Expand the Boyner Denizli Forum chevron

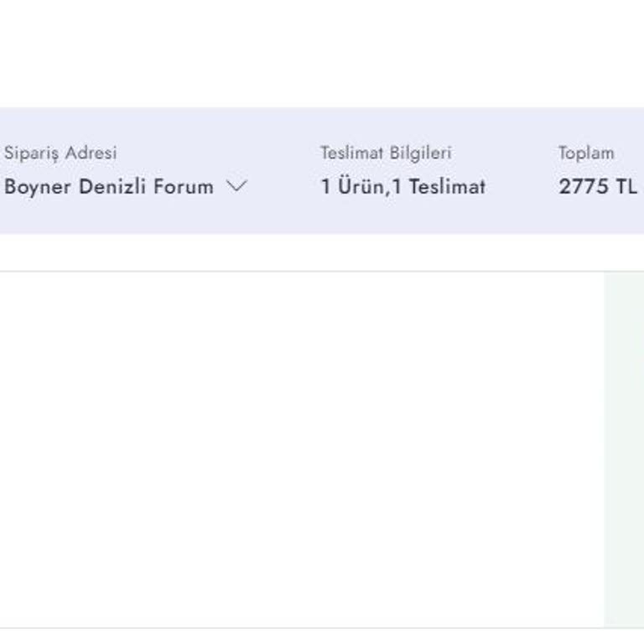coord(237,187)
